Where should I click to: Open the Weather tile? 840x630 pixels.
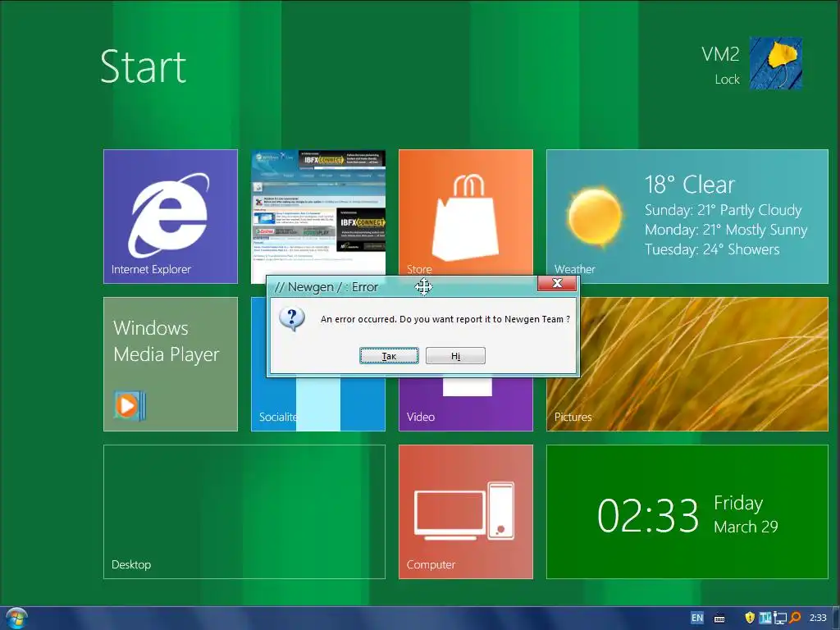(687, 217)
